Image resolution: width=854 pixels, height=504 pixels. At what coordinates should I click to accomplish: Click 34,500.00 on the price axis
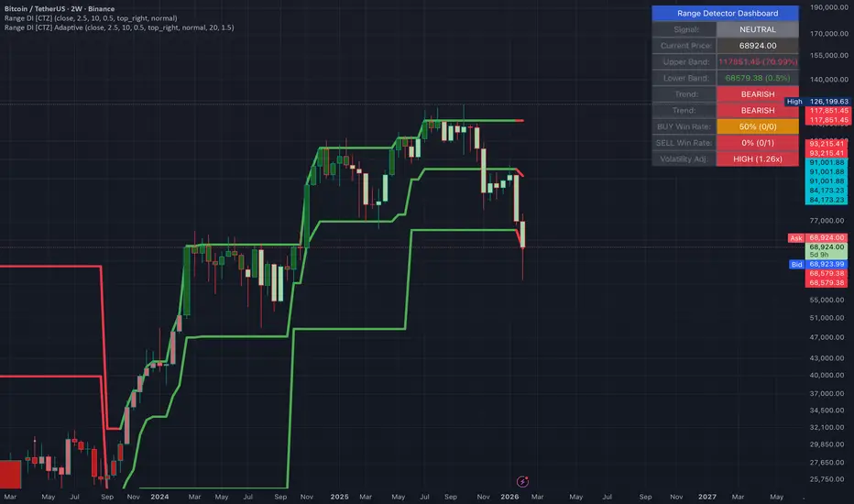tap(827, 411)
